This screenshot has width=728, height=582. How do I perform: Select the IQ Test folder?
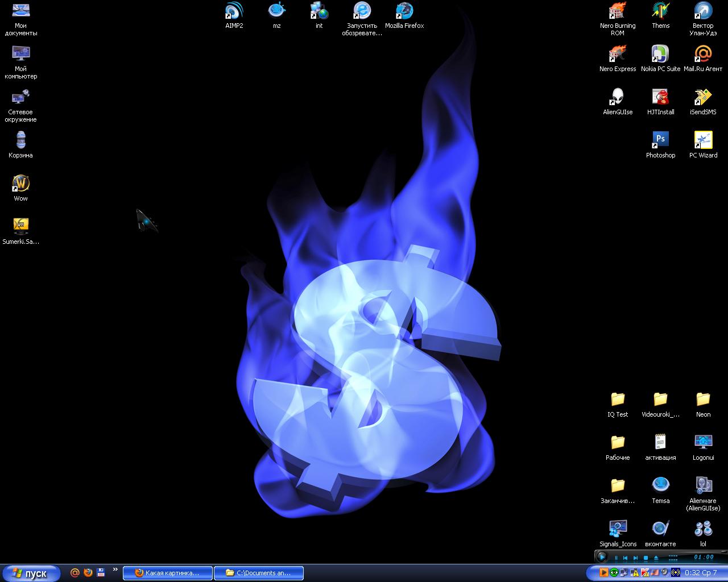pos(617,400)
